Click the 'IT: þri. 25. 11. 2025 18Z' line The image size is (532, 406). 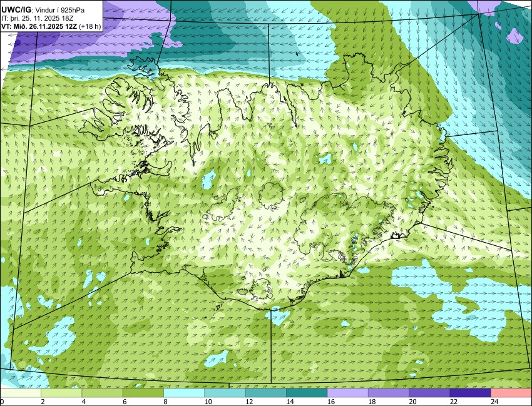[x=38, y=19]
